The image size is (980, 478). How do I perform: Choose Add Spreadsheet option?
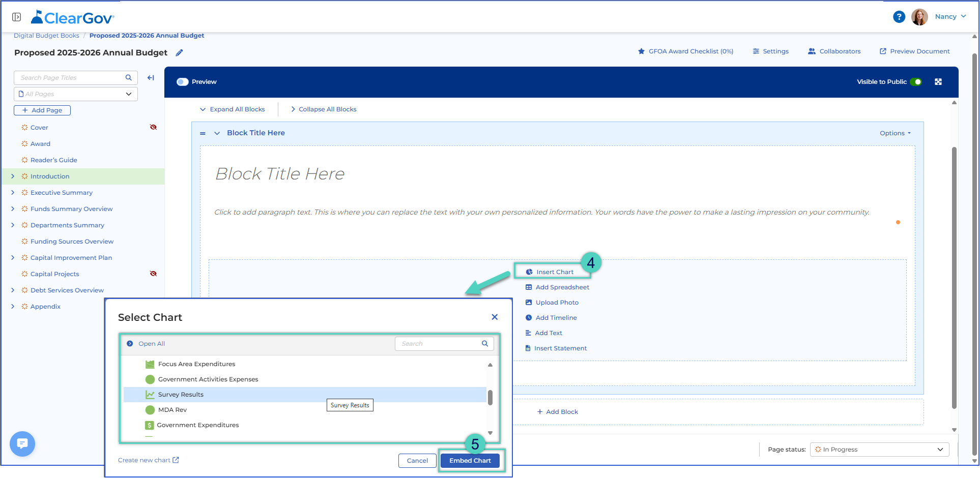tap(557, 287)
